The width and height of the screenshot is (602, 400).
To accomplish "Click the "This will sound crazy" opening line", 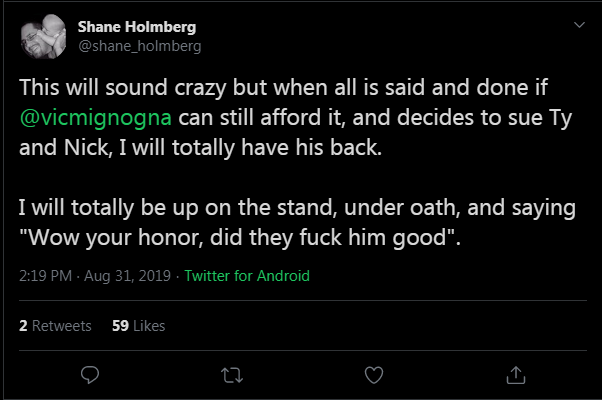I will [283, 88].
